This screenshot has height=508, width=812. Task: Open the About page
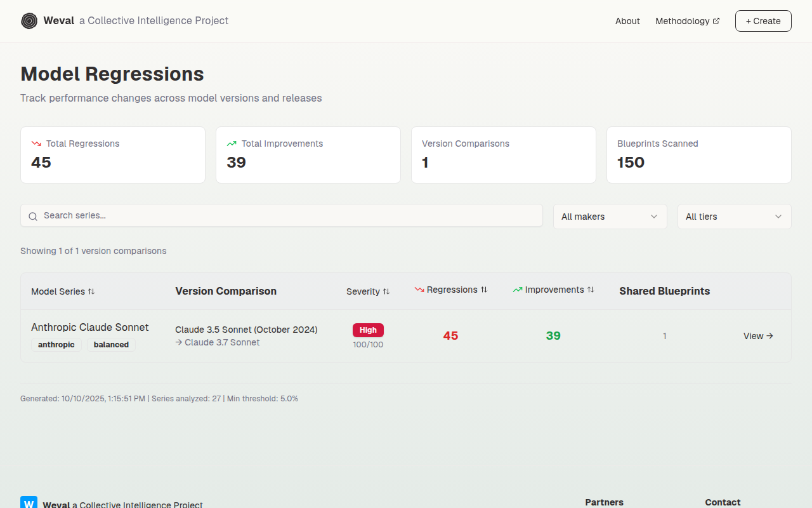tap(627, 21)
